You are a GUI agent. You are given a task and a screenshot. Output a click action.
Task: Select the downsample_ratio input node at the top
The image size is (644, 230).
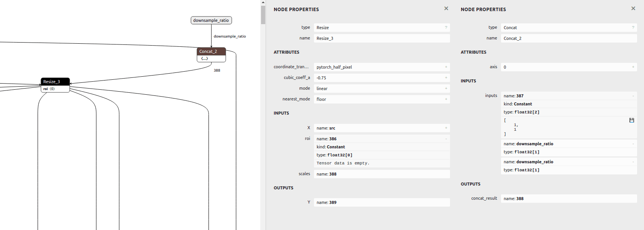[x=211, y=20]
